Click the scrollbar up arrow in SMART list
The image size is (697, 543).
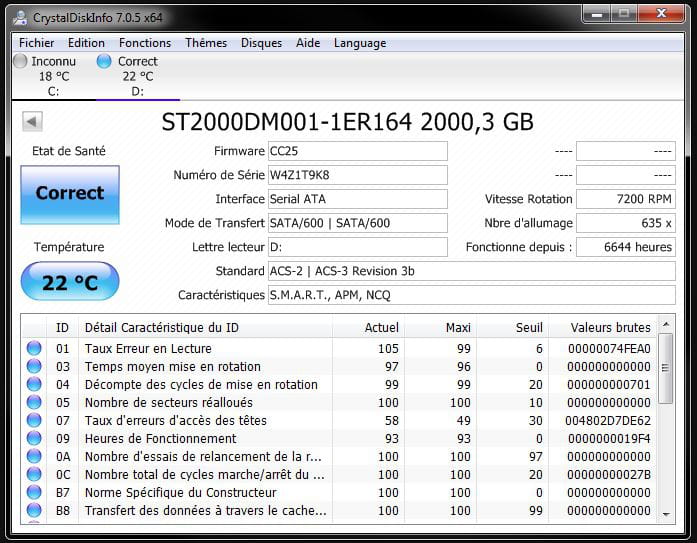click(665, 324)
